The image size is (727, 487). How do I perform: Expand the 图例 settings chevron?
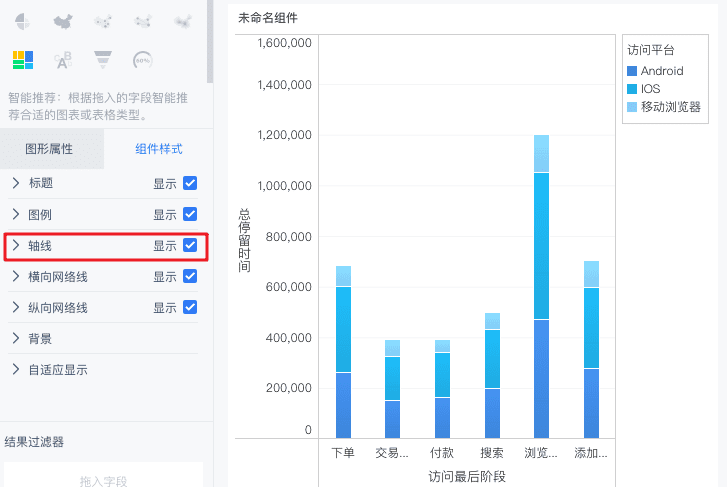(x=16, y=214)
